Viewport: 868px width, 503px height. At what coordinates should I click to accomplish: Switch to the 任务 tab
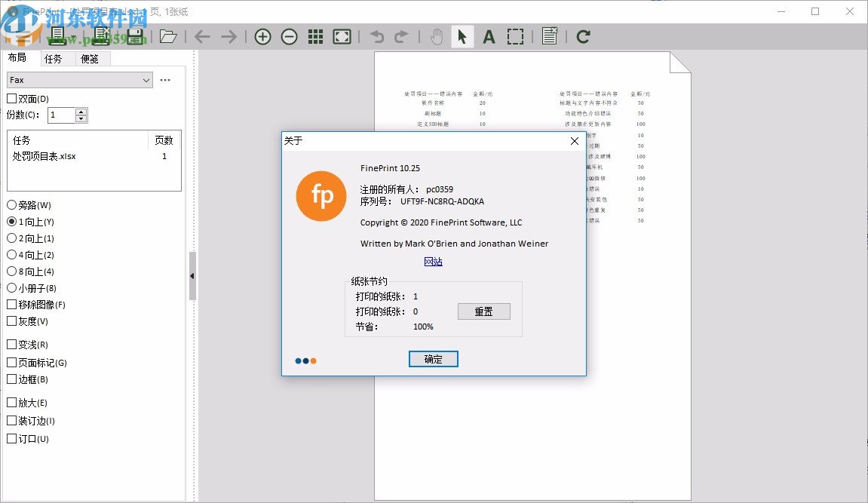click(x=53, y=58)
